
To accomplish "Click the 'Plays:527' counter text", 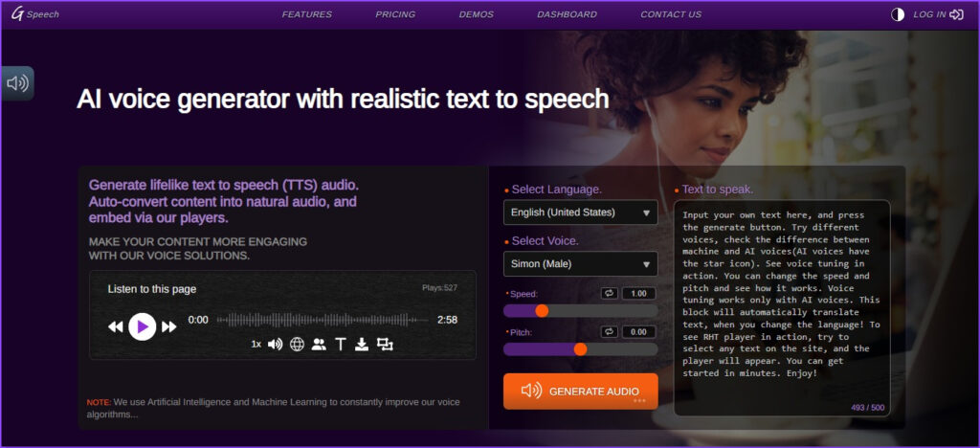I will pos(439,288).
